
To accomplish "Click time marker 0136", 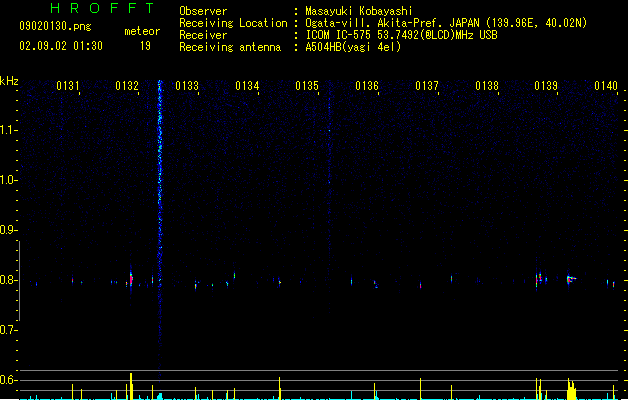I will pos(367,86).
